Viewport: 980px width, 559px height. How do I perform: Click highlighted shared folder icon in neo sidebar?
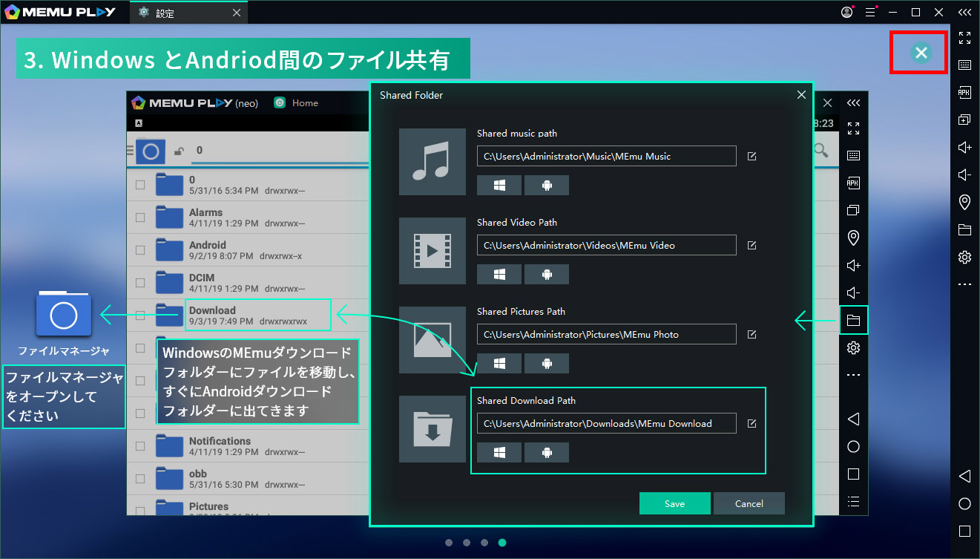tap(853, 321)
